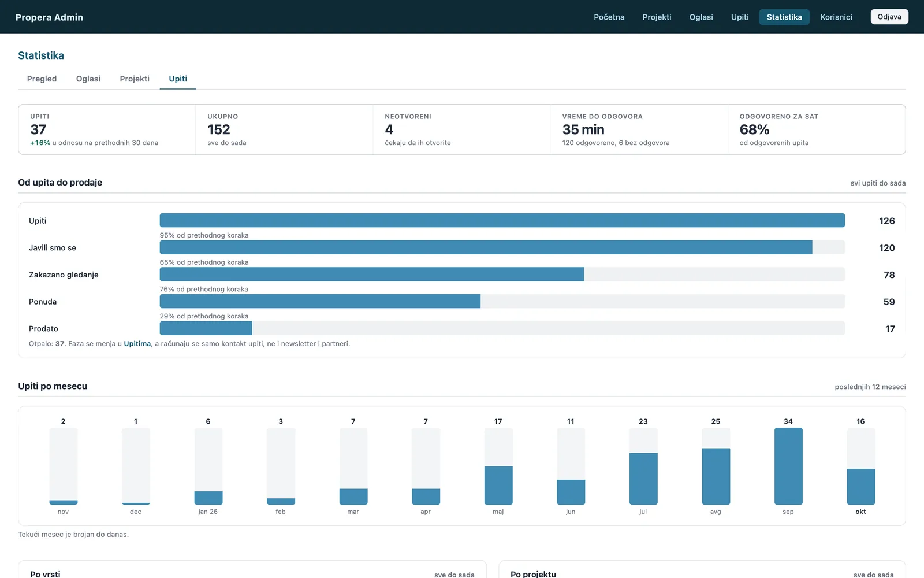This screenshot has height=578, width=924.
Task: Click the Po projektu card heading
Action: 533,574
